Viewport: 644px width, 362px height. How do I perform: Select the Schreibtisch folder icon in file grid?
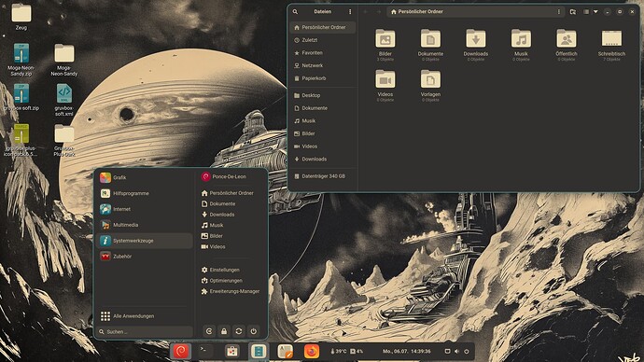(611, 39)
